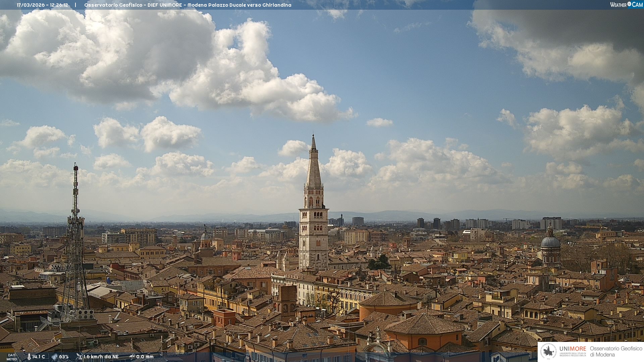The width and height of the screenshot is (644, 362).
Task: Click the Modena Palazzo Ducale verso Ghirlandina caption
Action: click(x=239, y=5)
